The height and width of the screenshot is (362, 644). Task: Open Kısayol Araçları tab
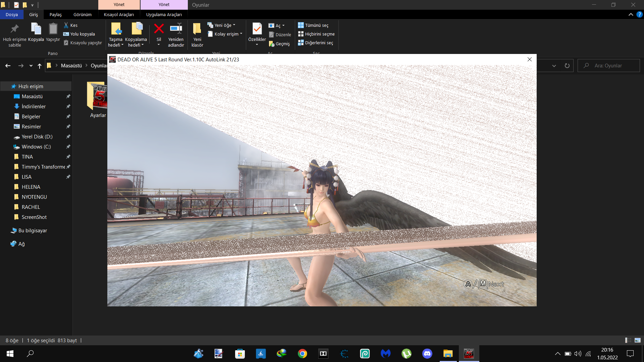point(119,14)
